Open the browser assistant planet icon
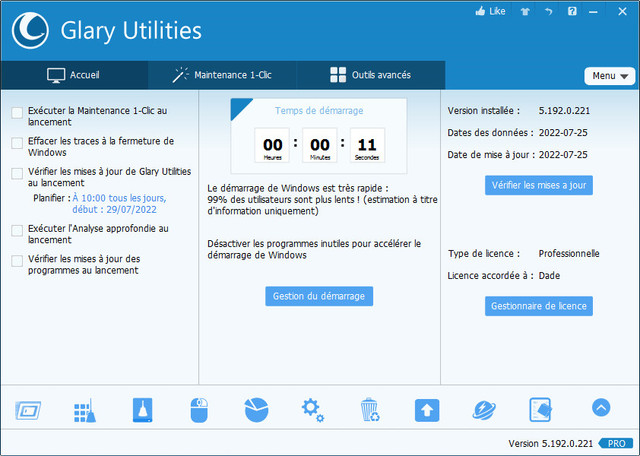Image resolution: width=640 pixels, height=456 pixels. [484, 410]
